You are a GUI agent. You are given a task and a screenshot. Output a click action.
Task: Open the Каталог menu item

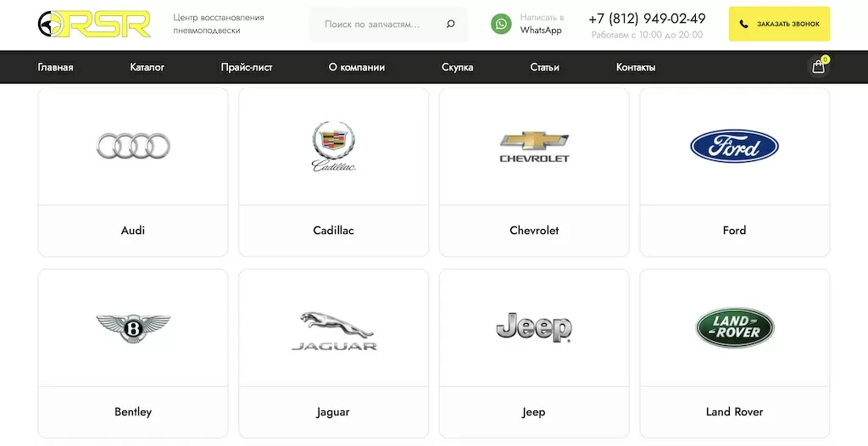pyautogui.click(x=147, y=67)
